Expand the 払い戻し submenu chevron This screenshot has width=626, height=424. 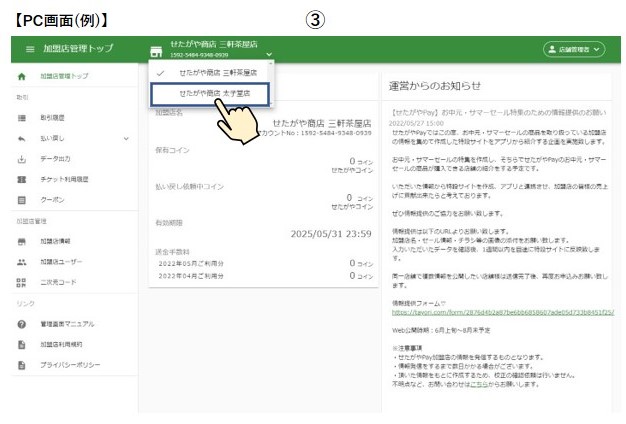pos(126,139)
